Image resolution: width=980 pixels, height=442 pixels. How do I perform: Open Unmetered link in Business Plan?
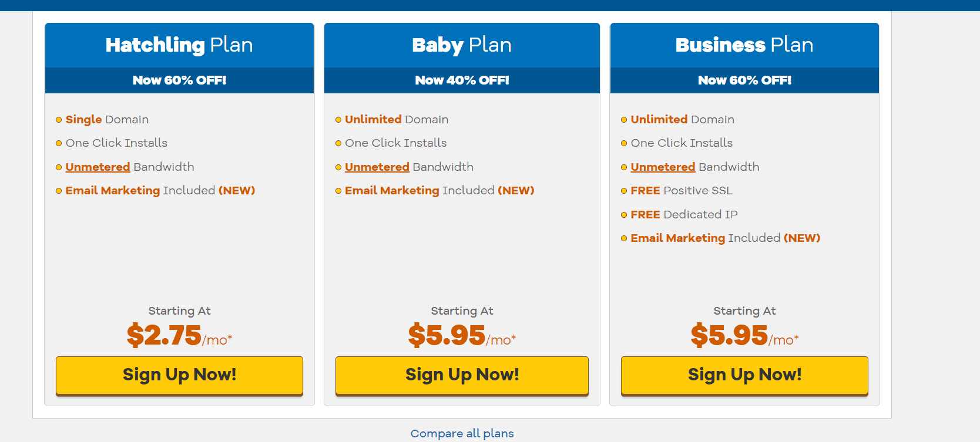coord(663,167)
